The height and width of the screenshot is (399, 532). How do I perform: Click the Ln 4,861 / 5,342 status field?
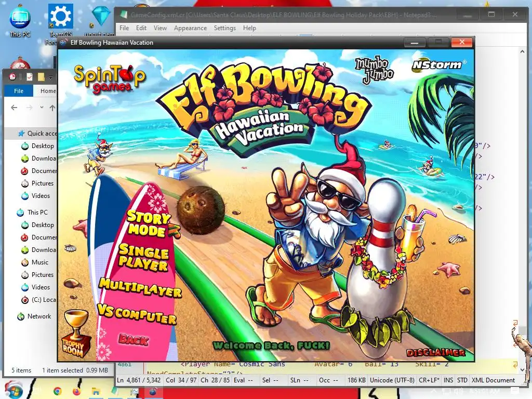[x=139, y=380]
